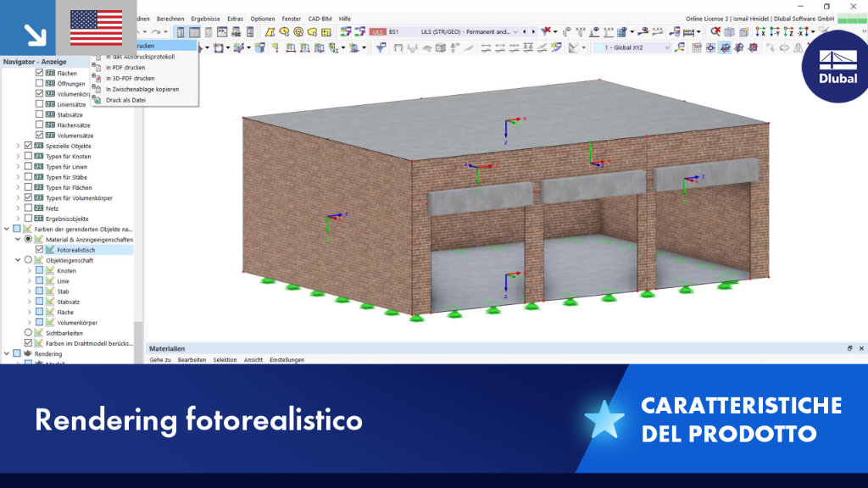Click Einstellungen in the Materialien panel
The width and height of the screenshot is (868, 488).
pos(287,359)
